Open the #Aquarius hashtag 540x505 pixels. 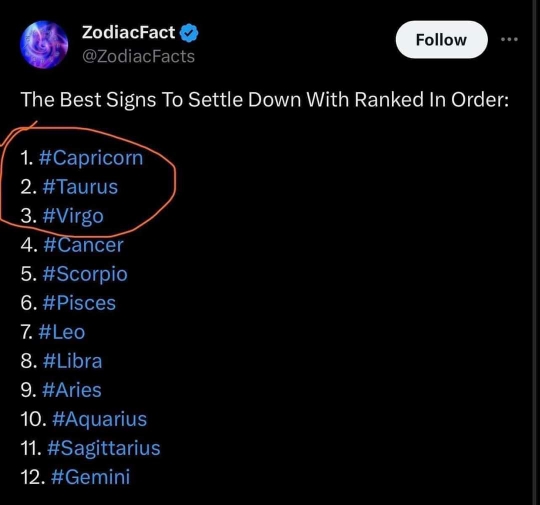coord(100,420)
